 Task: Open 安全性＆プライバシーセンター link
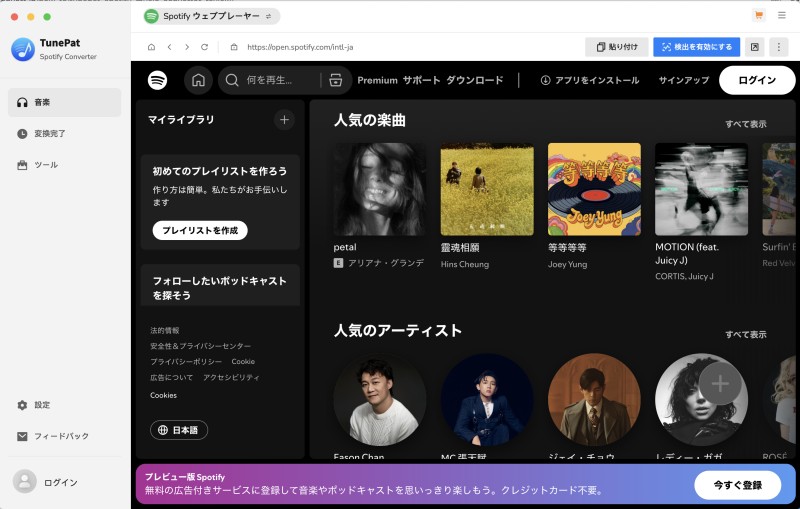pos(200,346)
